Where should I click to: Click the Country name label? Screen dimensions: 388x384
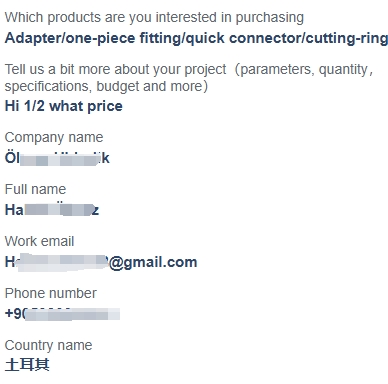pos(48,345)
